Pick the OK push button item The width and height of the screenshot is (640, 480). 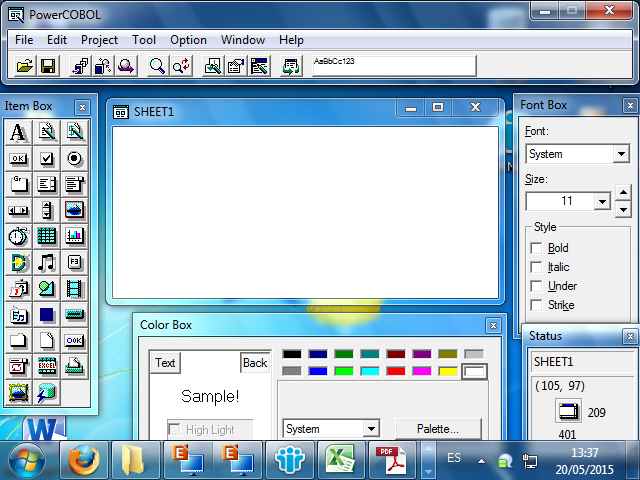[x=19, y=158]
